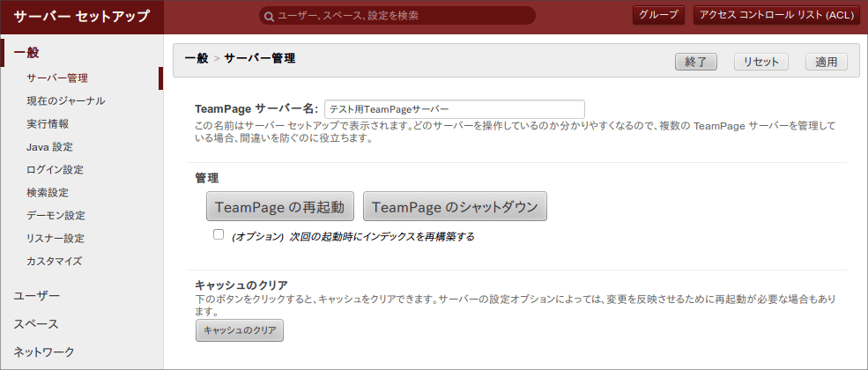Open Java 設定 page
The height and width of the screenshot is (370, 868).
tap(49, 146)
